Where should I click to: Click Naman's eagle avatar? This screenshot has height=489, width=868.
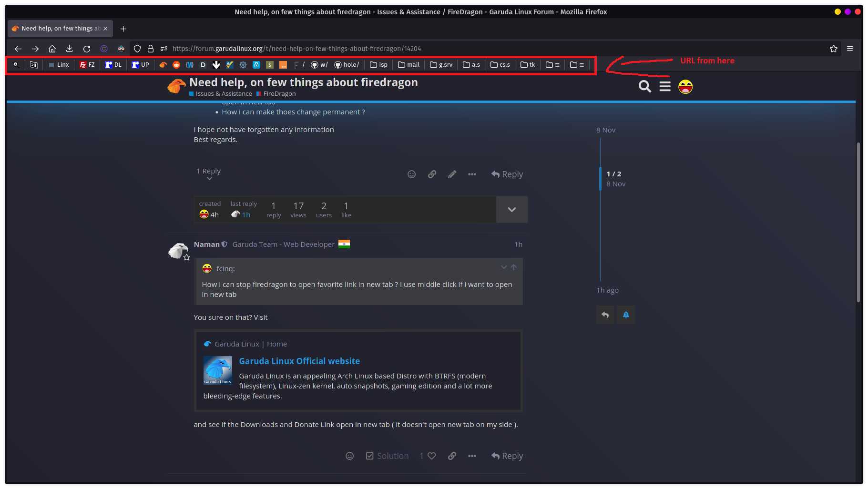pyautogui.click(x=178, y=251)
